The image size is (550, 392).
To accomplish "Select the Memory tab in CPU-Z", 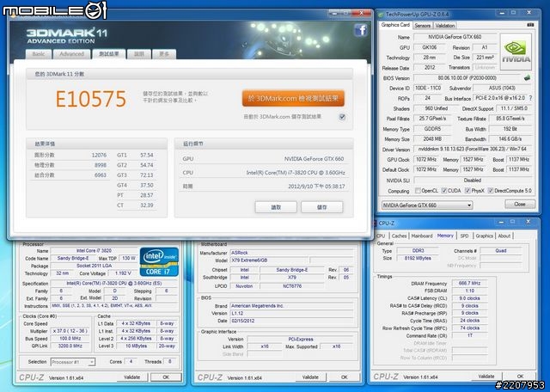I will tap(445, 236).
